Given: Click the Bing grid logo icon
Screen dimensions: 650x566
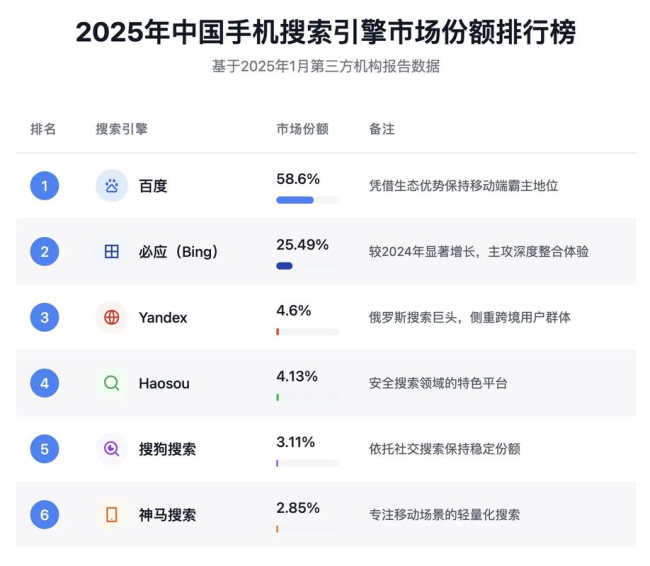Looking at the screenshot, I should [112, 252].
